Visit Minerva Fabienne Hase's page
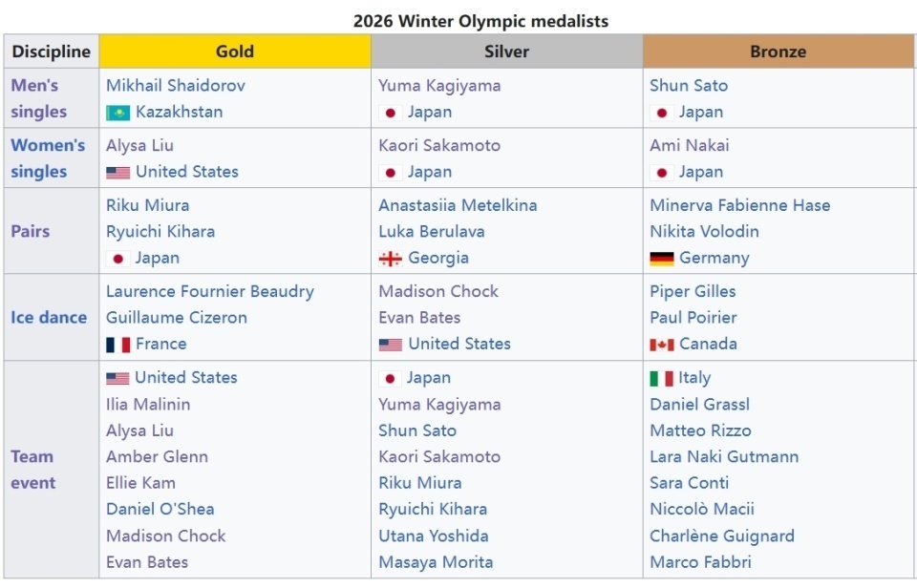 [739, 206]
